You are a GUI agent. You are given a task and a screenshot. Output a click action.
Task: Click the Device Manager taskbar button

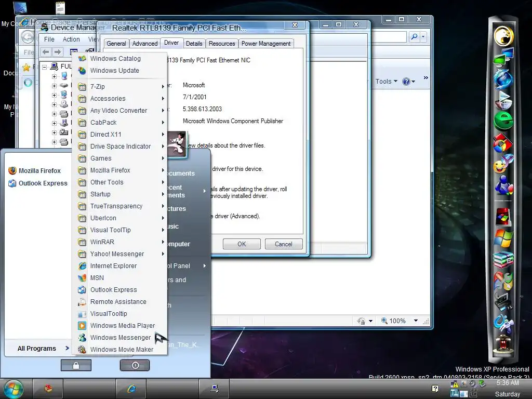[214, 389]
